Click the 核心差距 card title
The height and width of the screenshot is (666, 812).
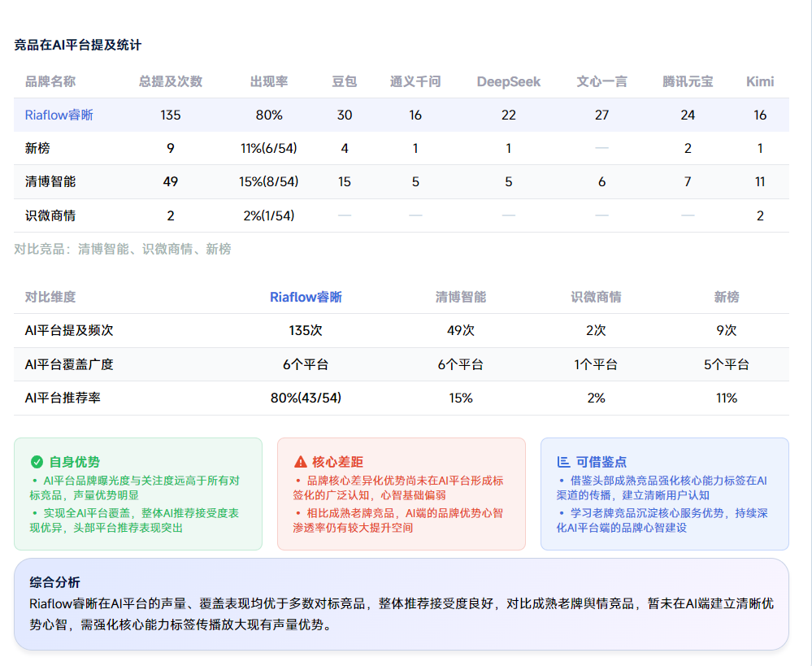[337, 462]
